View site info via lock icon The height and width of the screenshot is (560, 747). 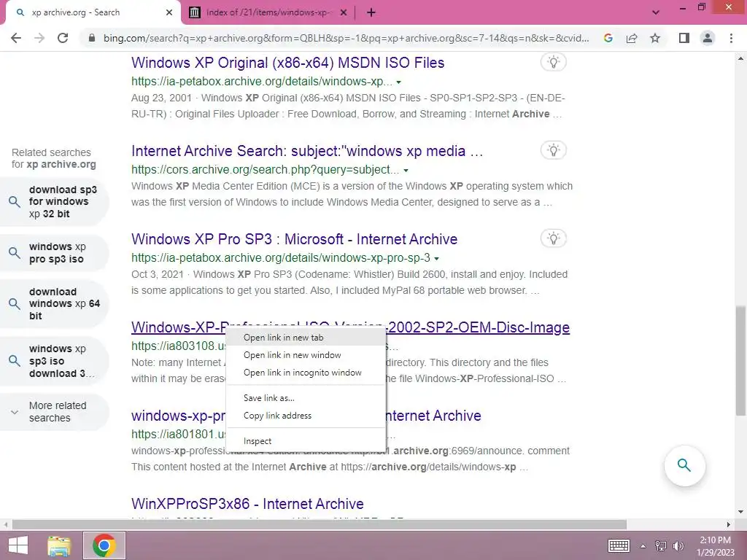point(92,38)
